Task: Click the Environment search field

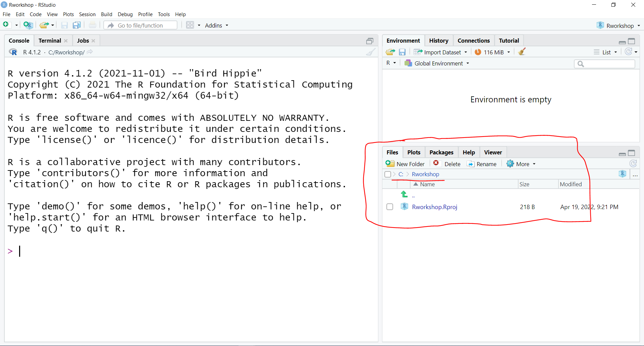Action: tap(604, 64)
